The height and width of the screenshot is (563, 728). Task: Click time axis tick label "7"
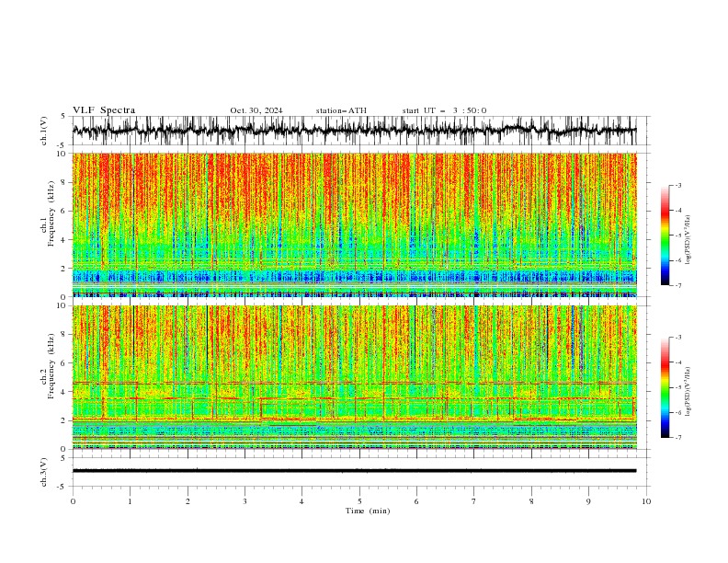(474, 501)
